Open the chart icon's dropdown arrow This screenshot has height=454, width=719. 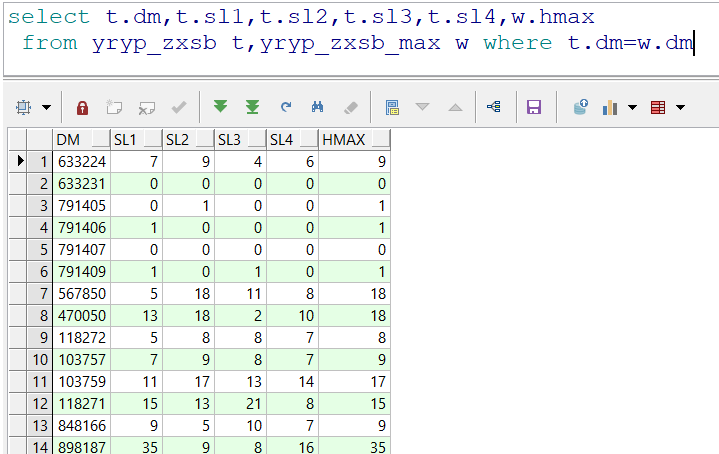coord(632,107)
